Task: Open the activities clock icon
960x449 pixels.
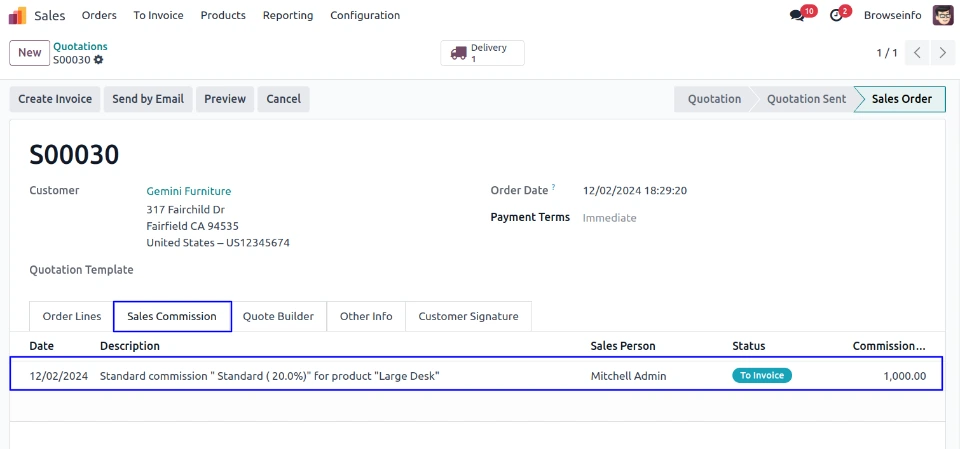Action: tap(837, 15)
